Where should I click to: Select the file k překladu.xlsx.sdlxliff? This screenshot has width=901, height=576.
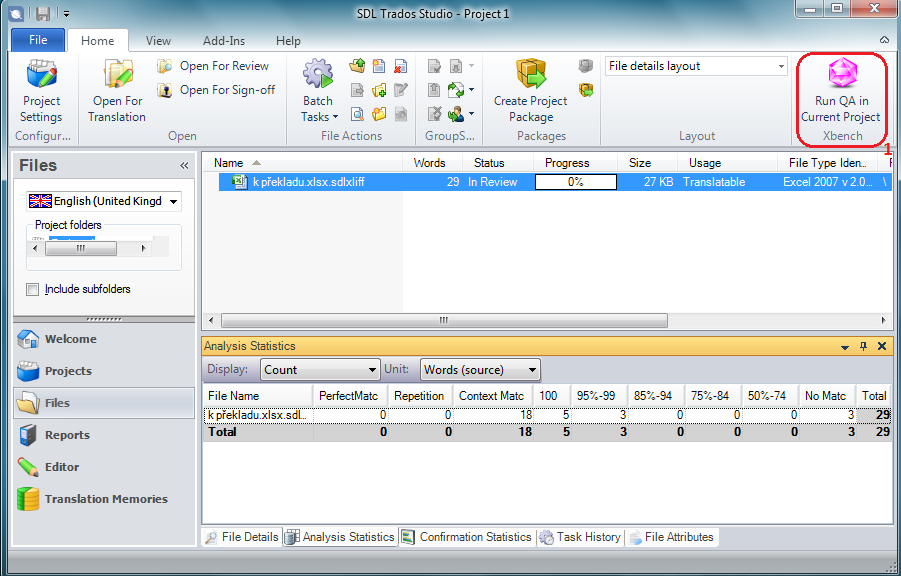(555, 182)
